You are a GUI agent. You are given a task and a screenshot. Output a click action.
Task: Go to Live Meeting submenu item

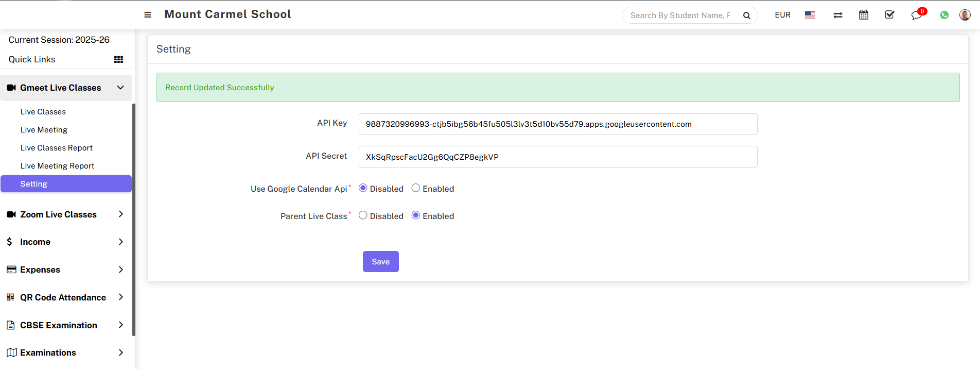44,130
